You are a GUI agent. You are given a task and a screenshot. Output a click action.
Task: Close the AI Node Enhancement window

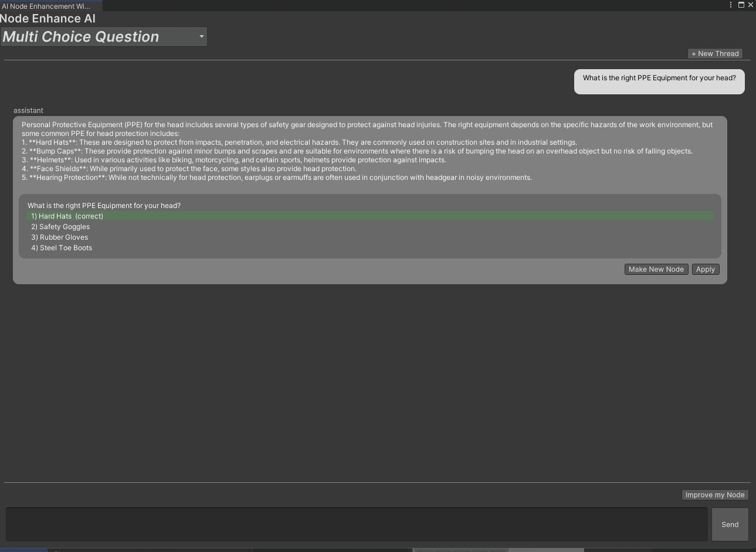750,5
